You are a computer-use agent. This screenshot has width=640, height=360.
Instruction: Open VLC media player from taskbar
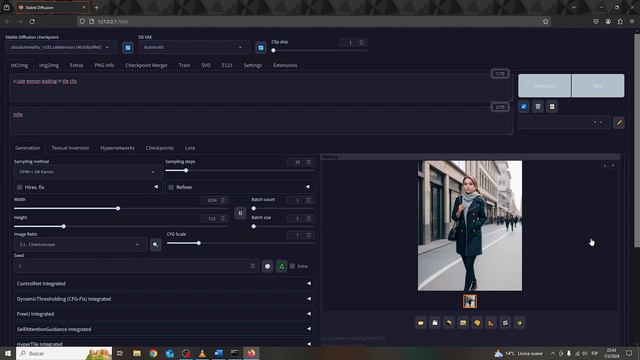tap(202, 353)
